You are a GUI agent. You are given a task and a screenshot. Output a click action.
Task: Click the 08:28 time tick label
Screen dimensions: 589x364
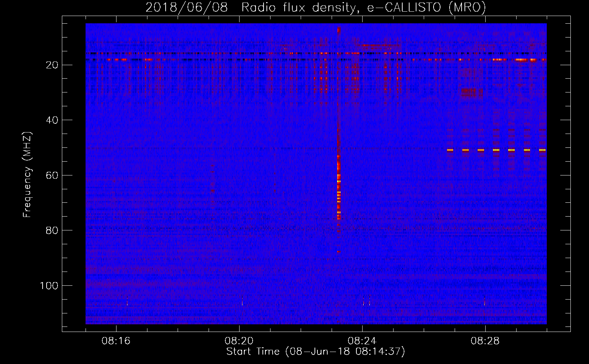click(485, 341)
